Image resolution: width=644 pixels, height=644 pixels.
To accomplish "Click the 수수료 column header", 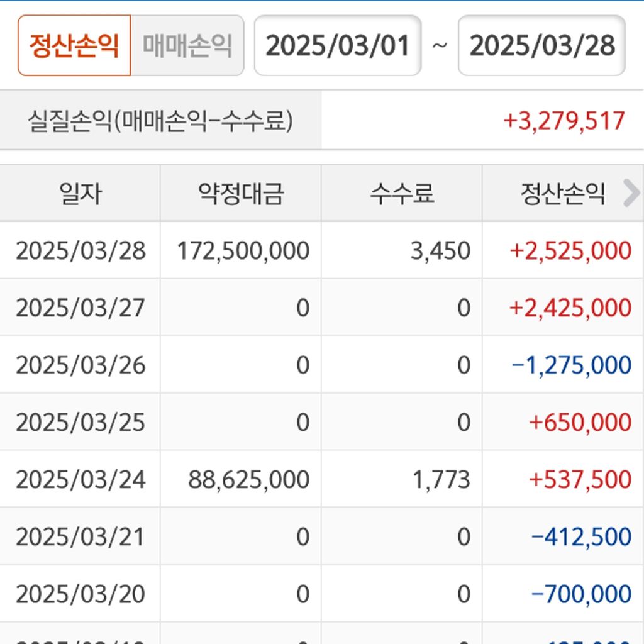I will (x=402, y=194).
